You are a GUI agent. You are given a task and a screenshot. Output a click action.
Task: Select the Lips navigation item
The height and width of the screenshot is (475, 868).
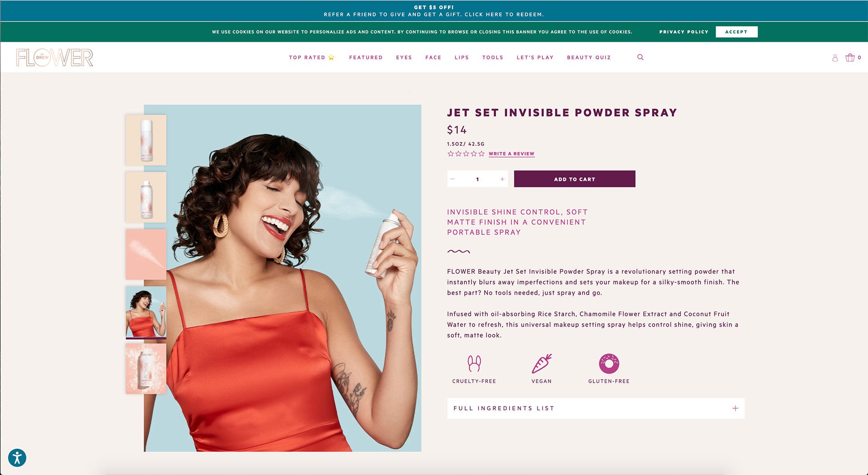click(462, 57)
